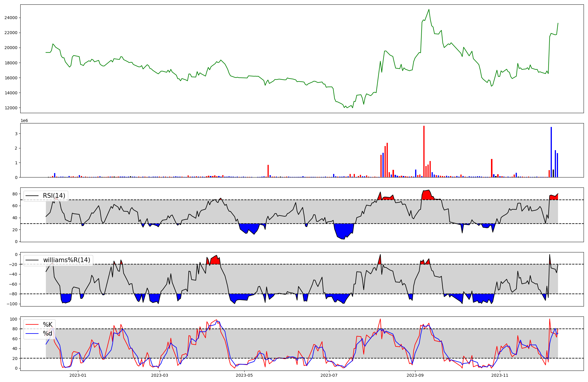Click the red %K legend line sample

pyautogui.click(x=32, y=325)
